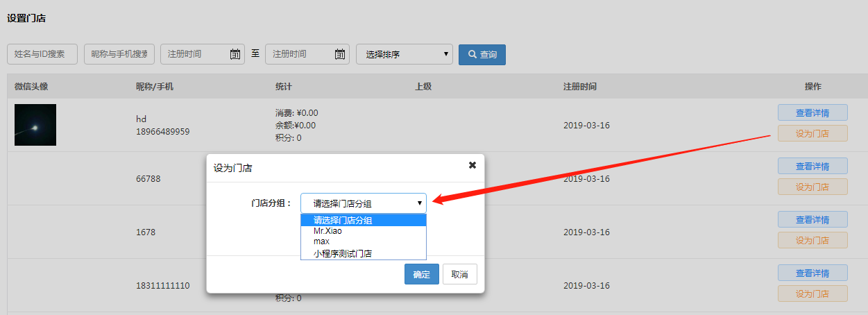868x315 pixels.
Task: Select 小程序测试门店 option
Action: click(x=342, y=253)
